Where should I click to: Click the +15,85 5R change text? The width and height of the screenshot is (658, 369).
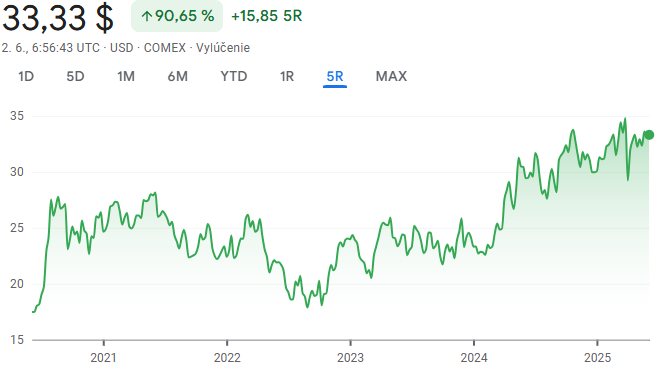[x=266, y=16]
